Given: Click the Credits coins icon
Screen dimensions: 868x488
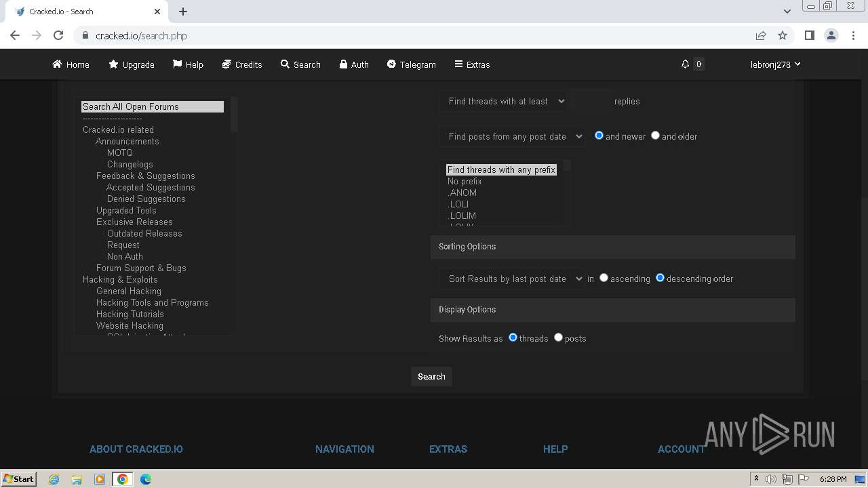Looking at the screenshot, I should point(226,64).
